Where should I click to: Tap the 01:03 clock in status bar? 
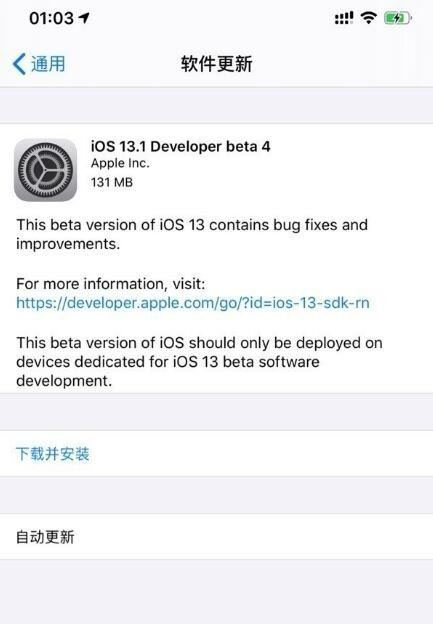(51, 18)
